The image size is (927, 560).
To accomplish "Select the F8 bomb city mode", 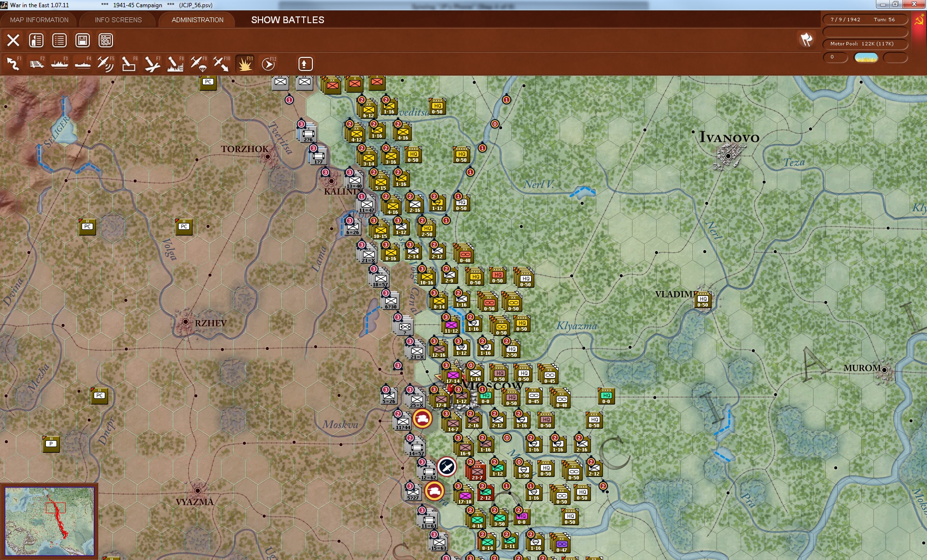I will tap(175, 64).
